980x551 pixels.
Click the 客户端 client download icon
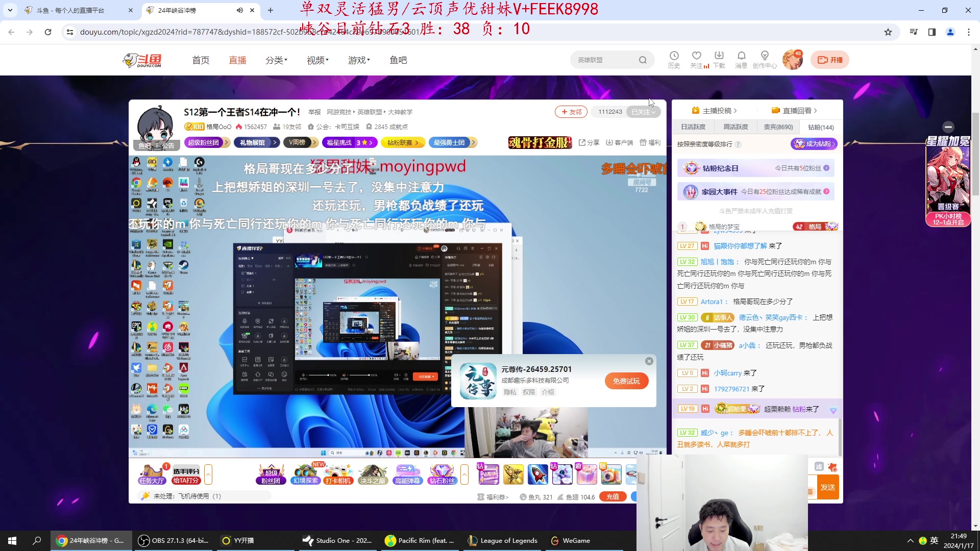tap(619, 142)
